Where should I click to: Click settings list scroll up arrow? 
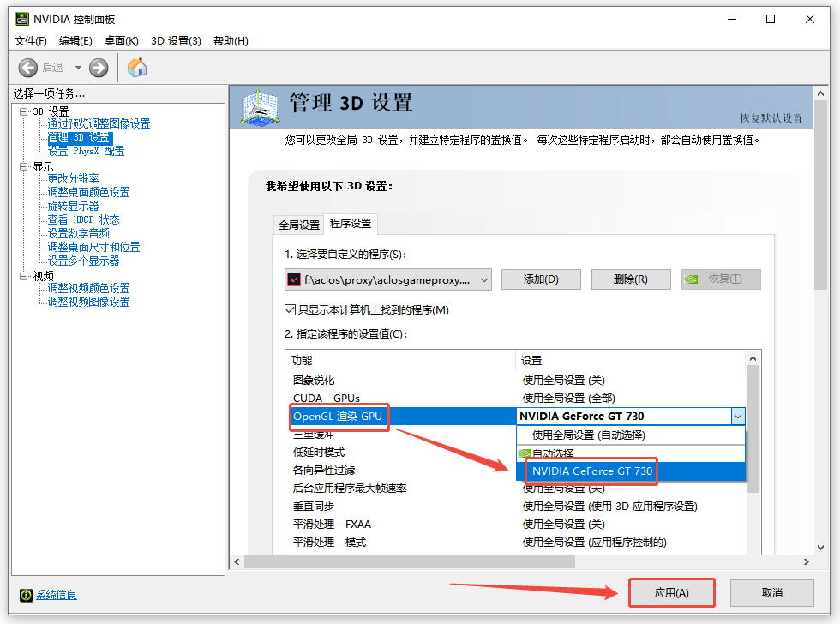(753, 358)
